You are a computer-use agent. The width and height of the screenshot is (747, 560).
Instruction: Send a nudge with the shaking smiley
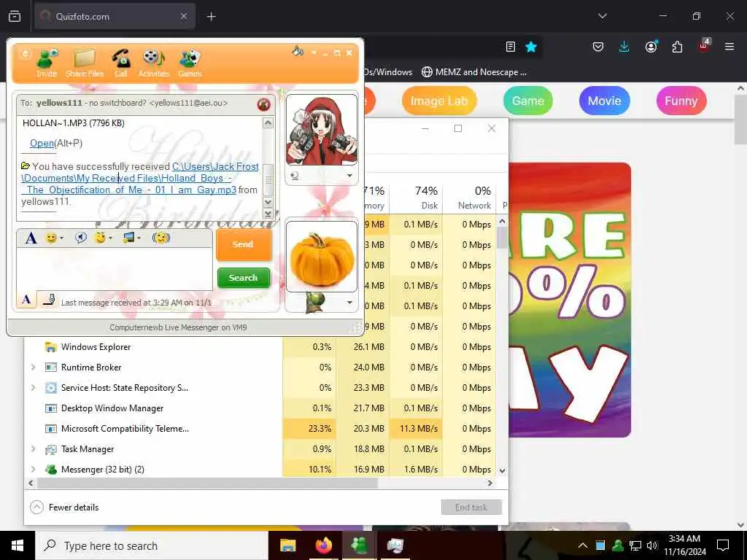161,237
